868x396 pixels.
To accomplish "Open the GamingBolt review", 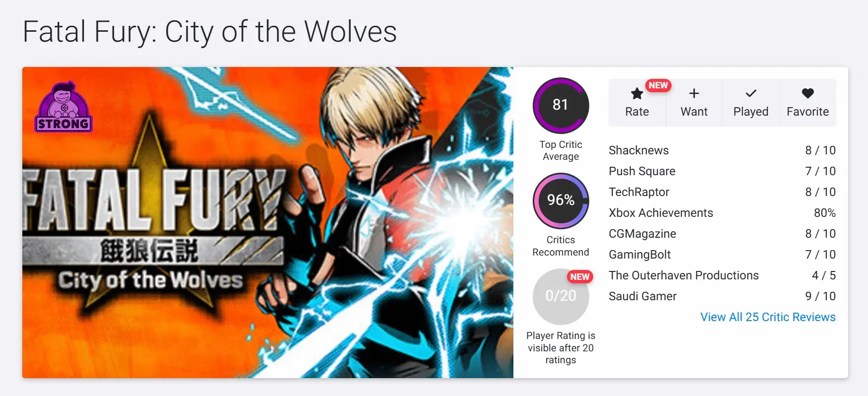I will point(722,255).
